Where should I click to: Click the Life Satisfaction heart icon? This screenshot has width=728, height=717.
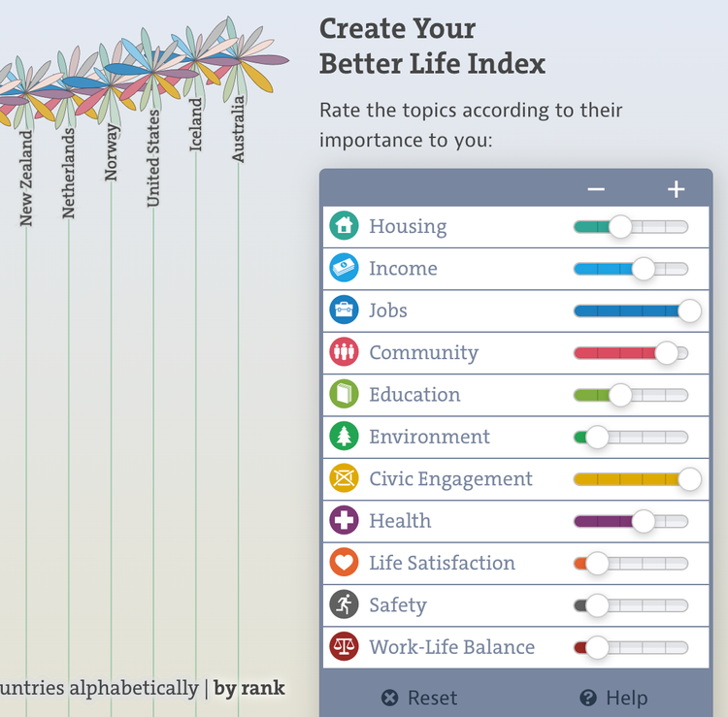click(x=344, y=563)
